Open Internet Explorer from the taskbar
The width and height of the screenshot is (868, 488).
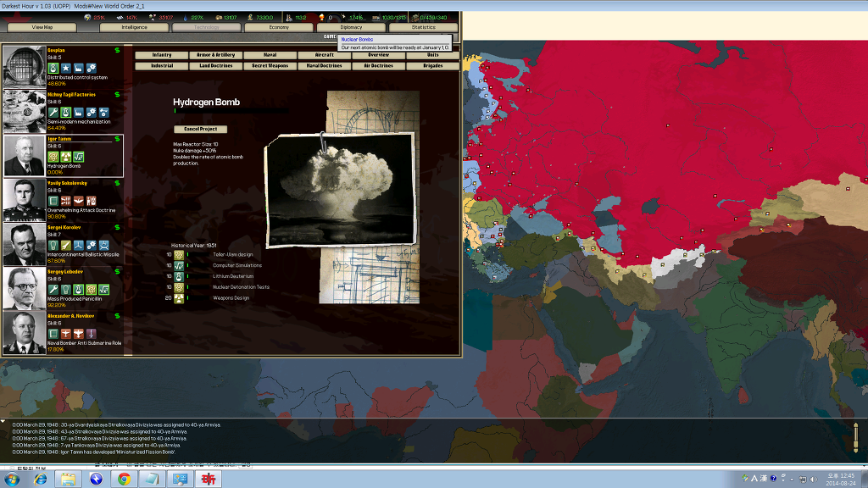coord(41,480)
